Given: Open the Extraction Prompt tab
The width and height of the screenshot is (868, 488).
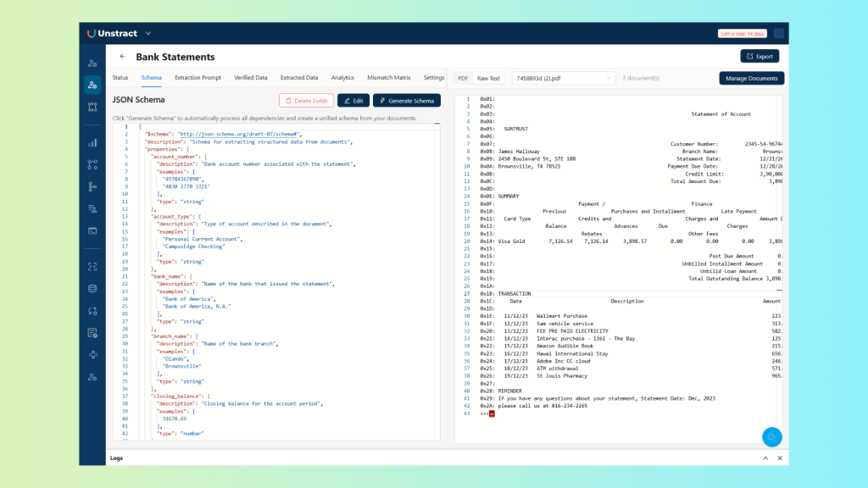Looking at the screenshot, I should click(198, 78).
